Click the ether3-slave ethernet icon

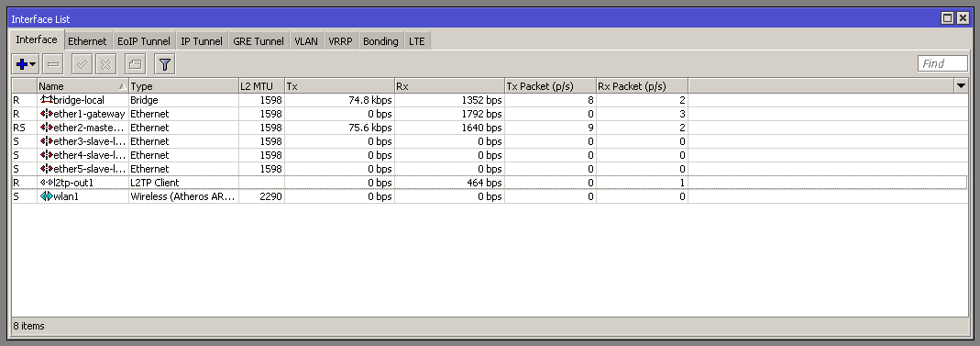47,141
